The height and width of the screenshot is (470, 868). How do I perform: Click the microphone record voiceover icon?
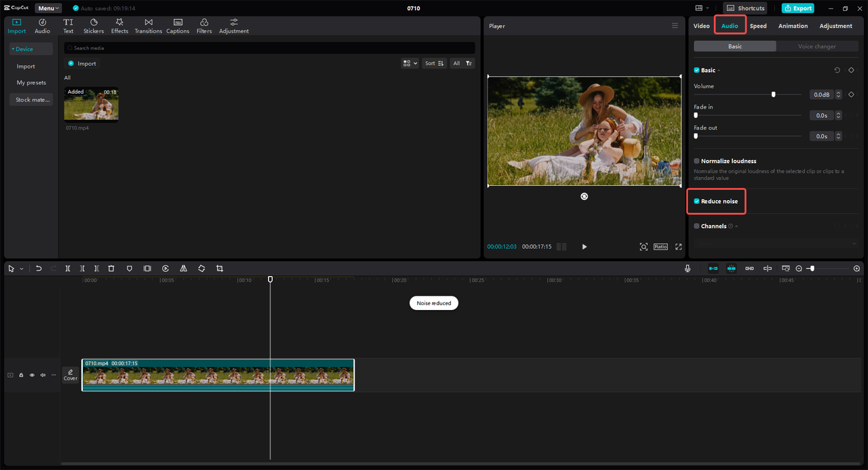(x=688, y=269)
